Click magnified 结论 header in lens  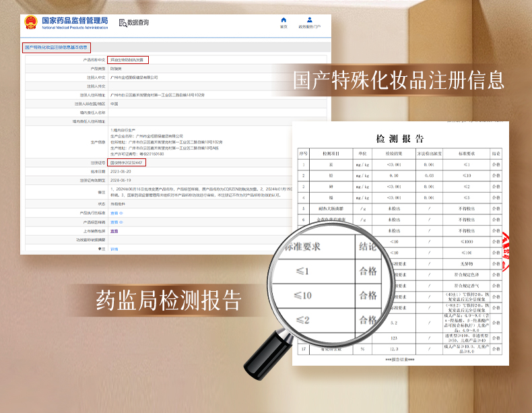tap(368, 247)
